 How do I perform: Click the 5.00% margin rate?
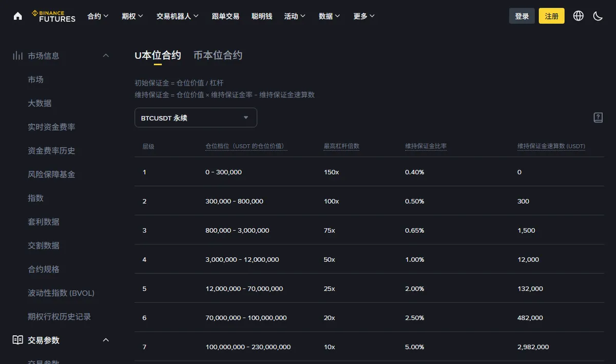pyautogui.click(x=415, y=347)
